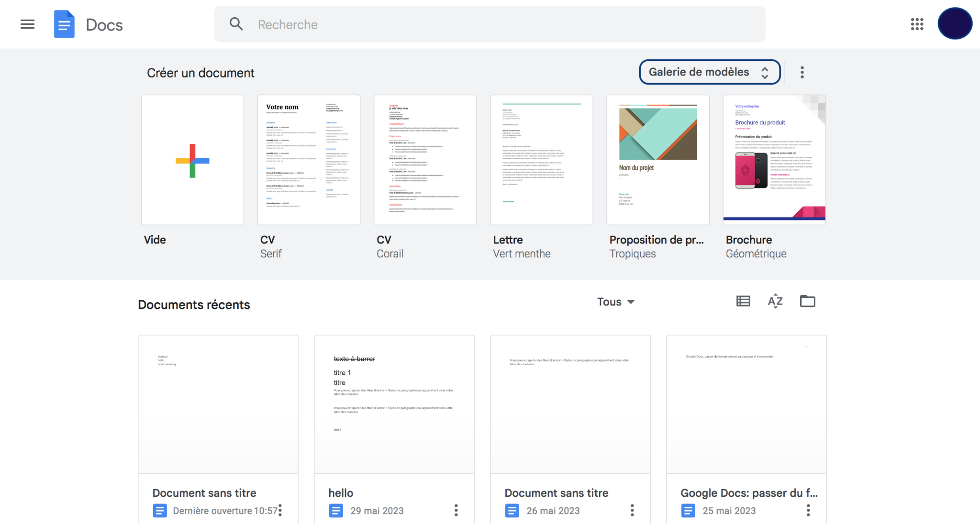Open the hello document preview

click(394, 404)
